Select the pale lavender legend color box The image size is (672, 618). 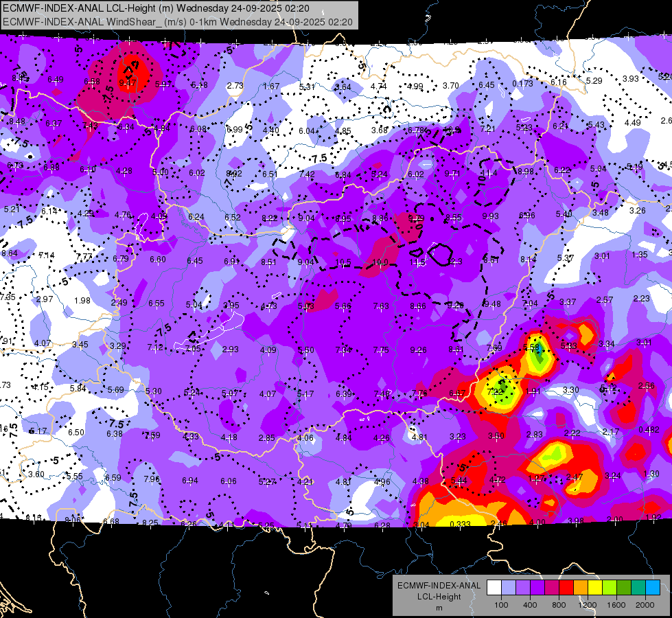(x=509, y=587)
